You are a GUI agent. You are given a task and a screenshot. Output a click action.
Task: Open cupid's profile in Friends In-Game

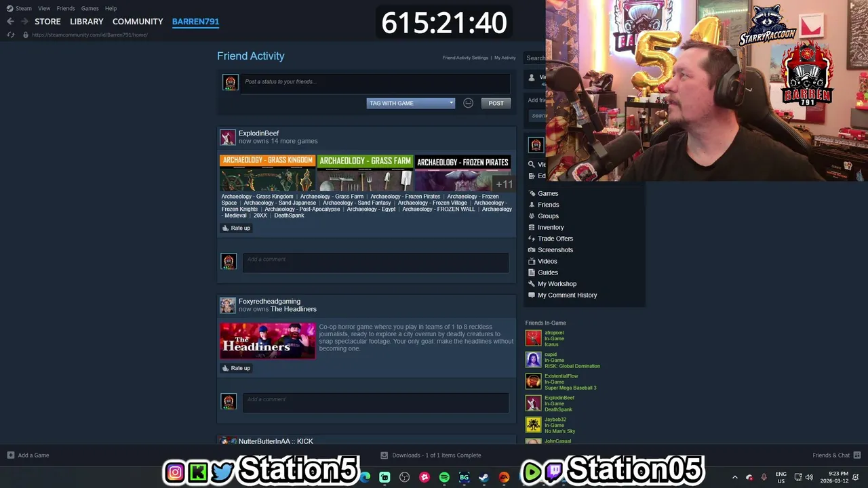pos(551,354)
